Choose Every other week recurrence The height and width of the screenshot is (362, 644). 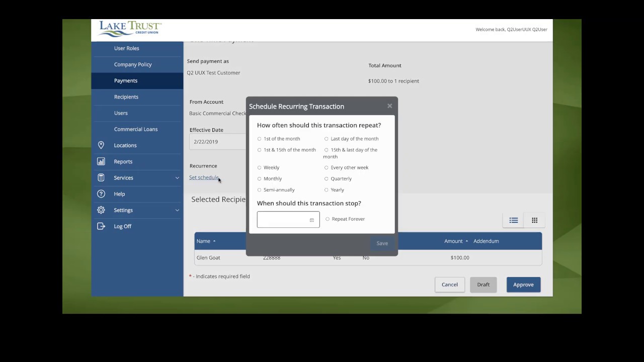(x=327, y=167)
